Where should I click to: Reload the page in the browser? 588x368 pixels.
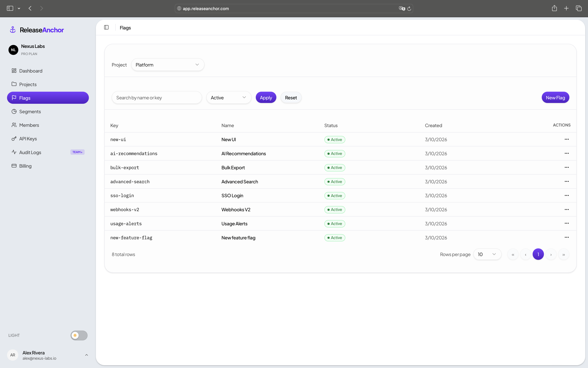(x=409, y=8)
